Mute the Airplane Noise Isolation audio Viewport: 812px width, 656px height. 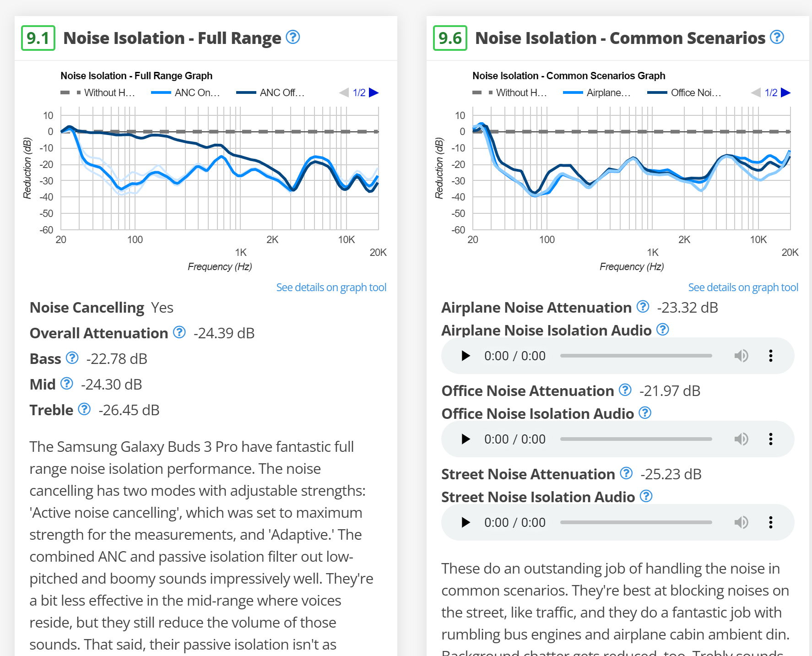pos(741,356)
